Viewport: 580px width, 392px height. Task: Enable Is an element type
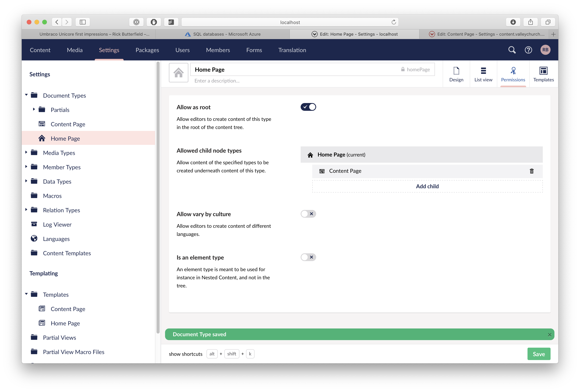click(x=308, y=257)
